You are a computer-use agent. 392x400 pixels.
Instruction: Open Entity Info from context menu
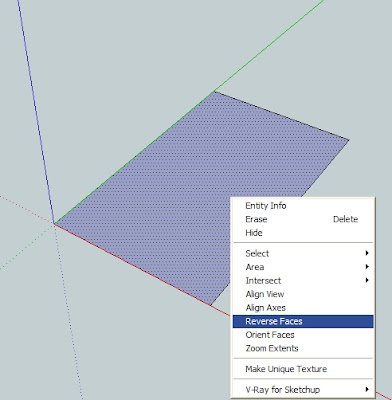coord(303,206)
